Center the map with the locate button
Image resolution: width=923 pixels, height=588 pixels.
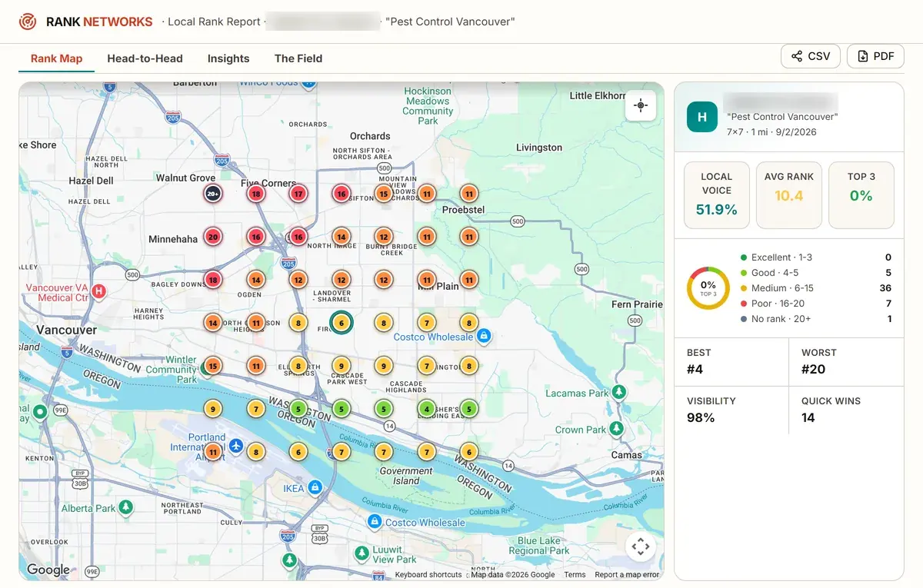coord(641,105)
